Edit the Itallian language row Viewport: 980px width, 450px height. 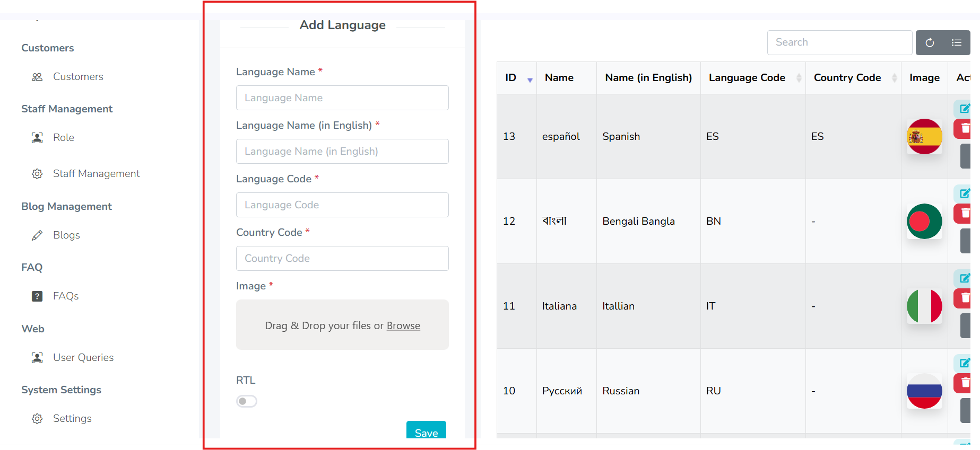[x=964, y=278]
